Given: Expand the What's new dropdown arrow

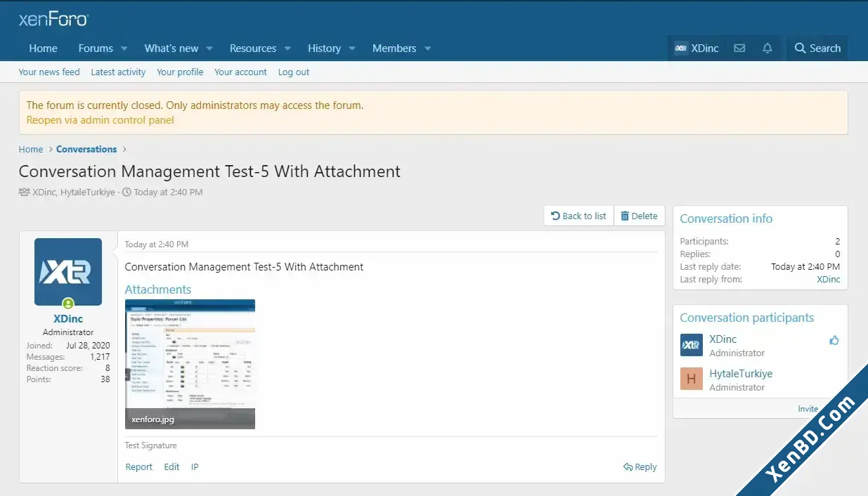Looking at the screenshot, I should click(209, 48).
